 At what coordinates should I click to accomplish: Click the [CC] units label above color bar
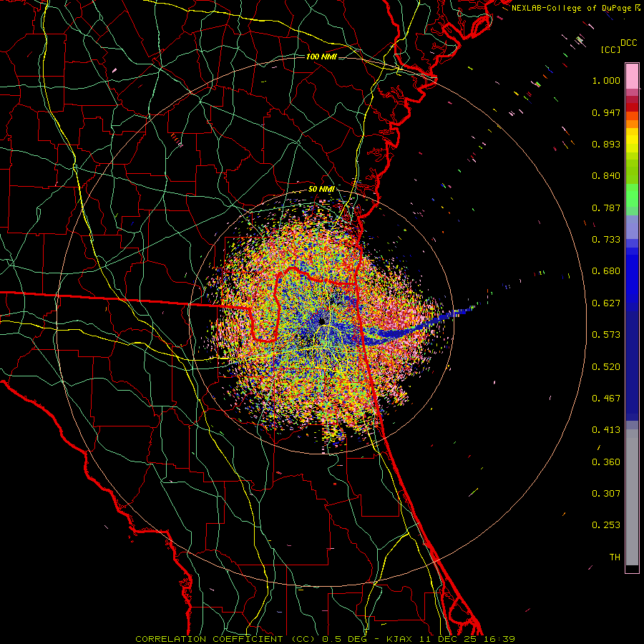[x=610, y=49]
